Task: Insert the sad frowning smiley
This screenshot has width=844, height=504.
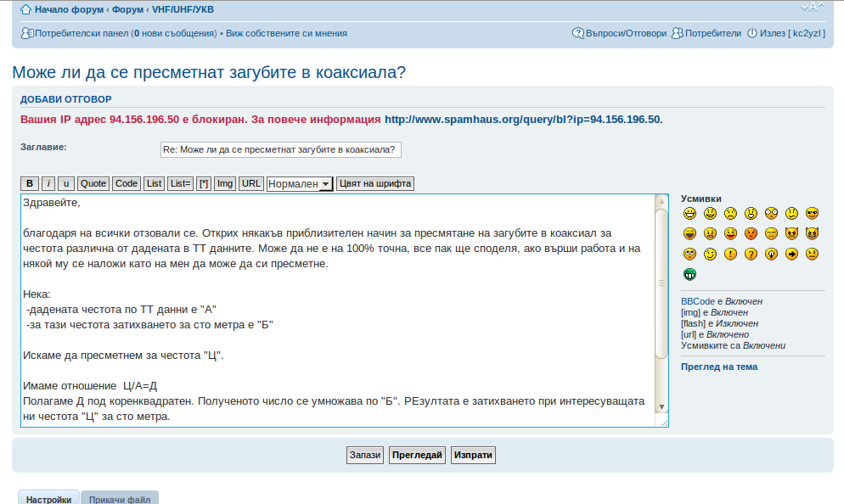Action: point(730,213)
